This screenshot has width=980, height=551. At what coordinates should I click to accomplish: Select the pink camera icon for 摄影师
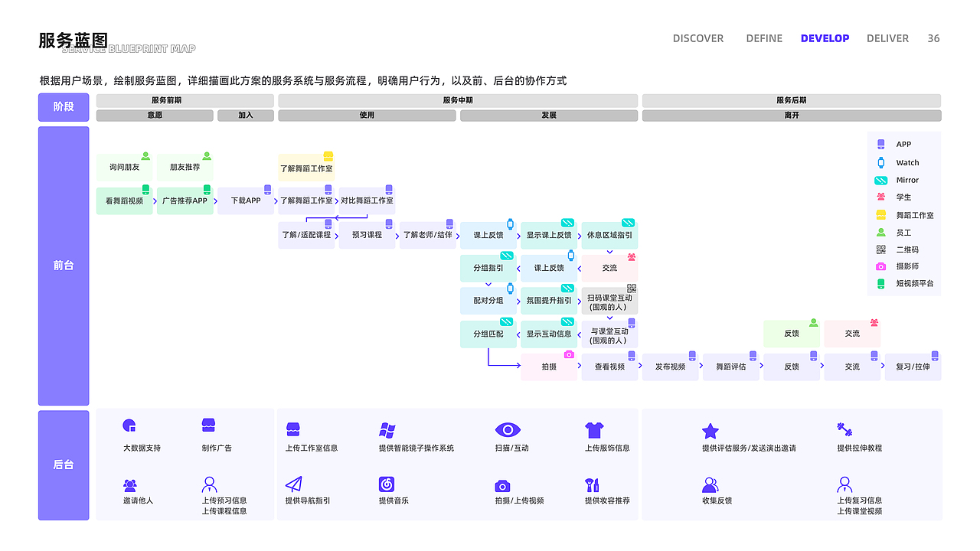click(x=881, y=266)
